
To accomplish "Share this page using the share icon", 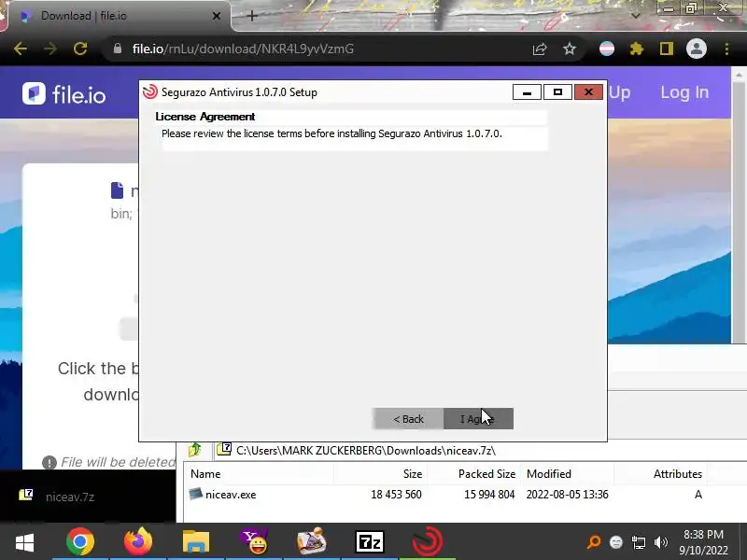I will point(540,49).
